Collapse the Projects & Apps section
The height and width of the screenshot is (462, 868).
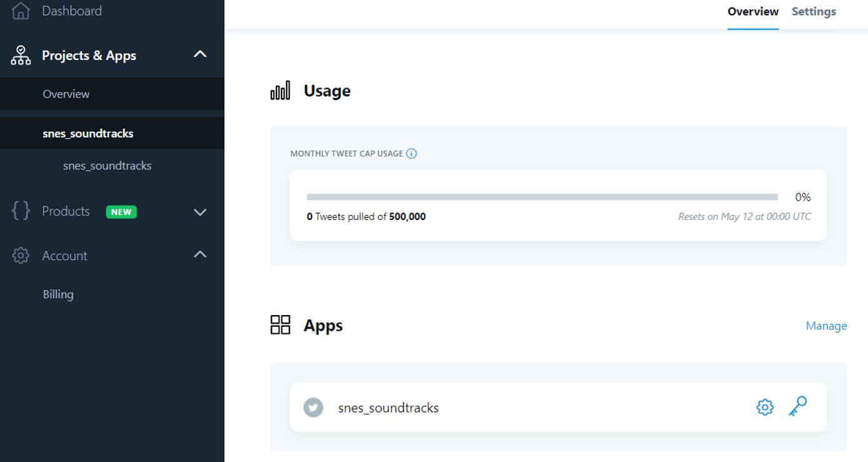pos(199,54)
